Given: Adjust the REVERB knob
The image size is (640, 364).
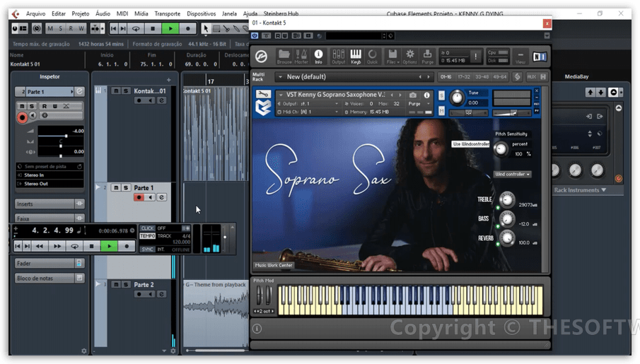Looking at the screenshot, I should [x=507, y=237].
